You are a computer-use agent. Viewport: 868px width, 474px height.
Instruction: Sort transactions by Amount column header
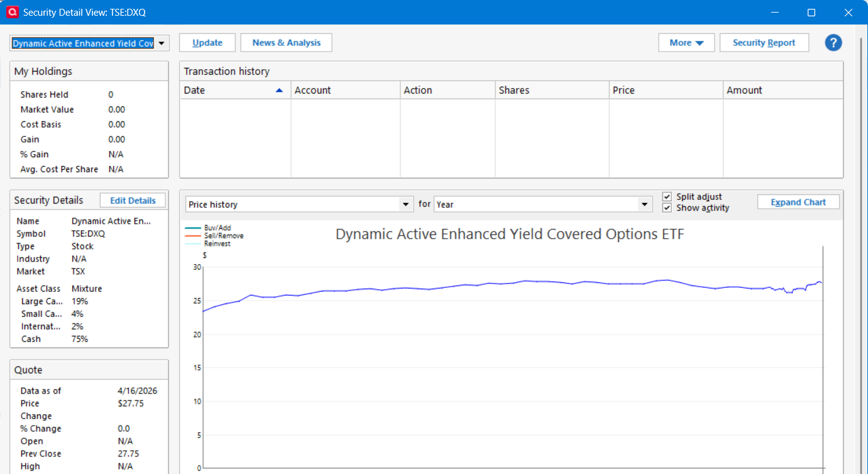783,91
